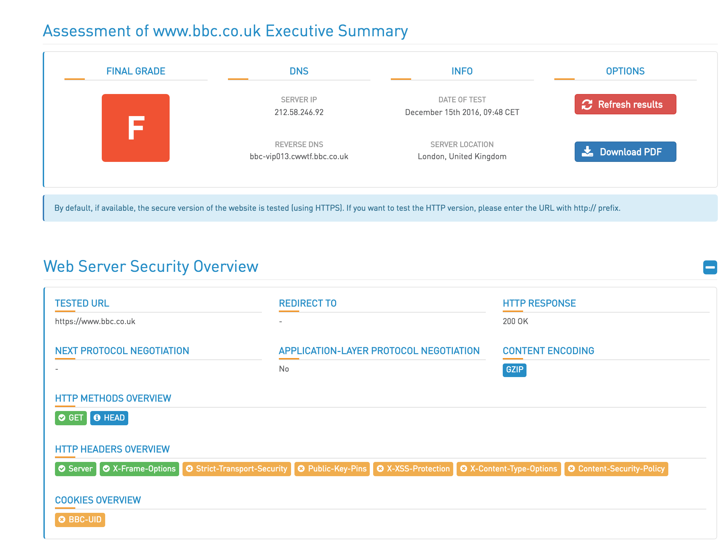Click the Public-Key-Pins header badge
Viewport: 728px width, 560px height.
[x=332, y=469]
